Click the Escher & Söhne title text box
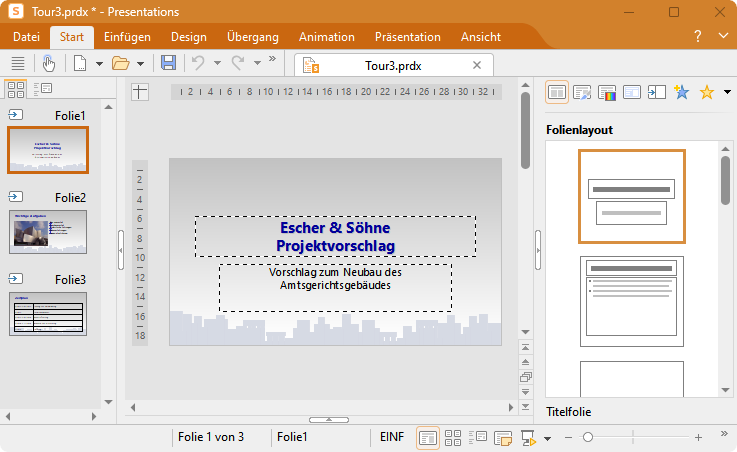Image resolution: width=737 pixels, height=452 pixels. 336,236
